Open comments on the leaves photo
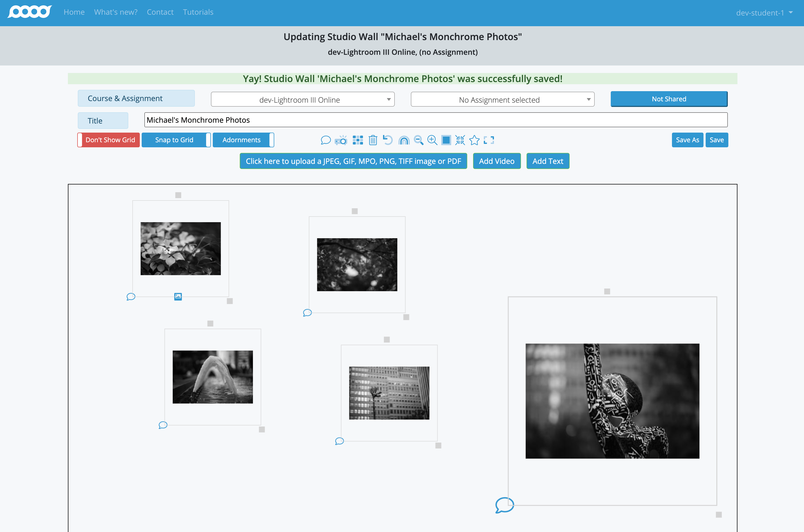This screenshot has height=532, width=804. (307, 313)
